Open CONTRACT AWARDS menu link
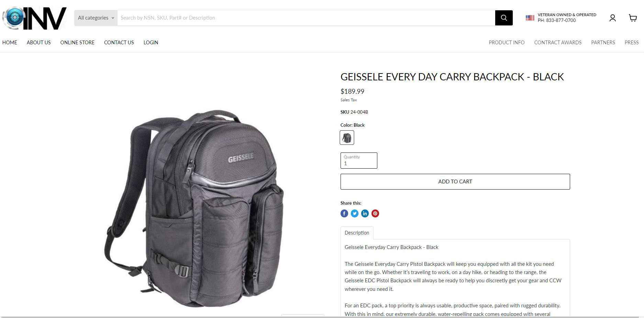 tap(558, 43)
